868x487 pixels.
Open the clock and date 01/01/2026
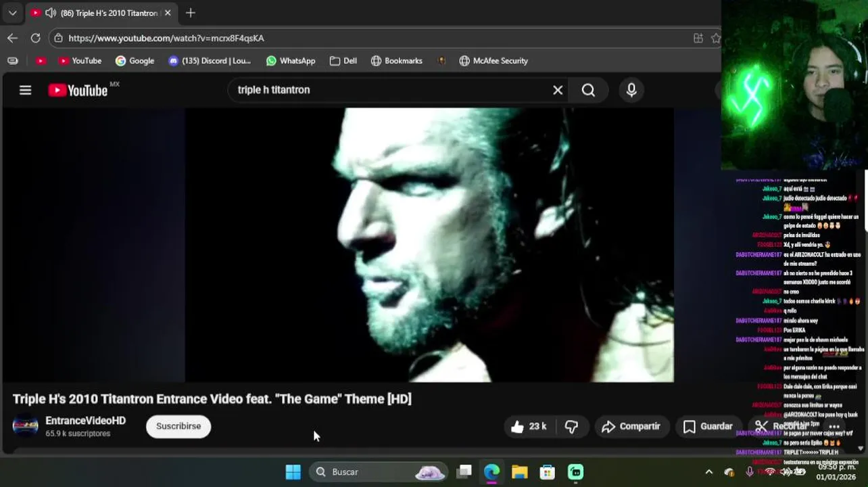(x=836, y=471)
